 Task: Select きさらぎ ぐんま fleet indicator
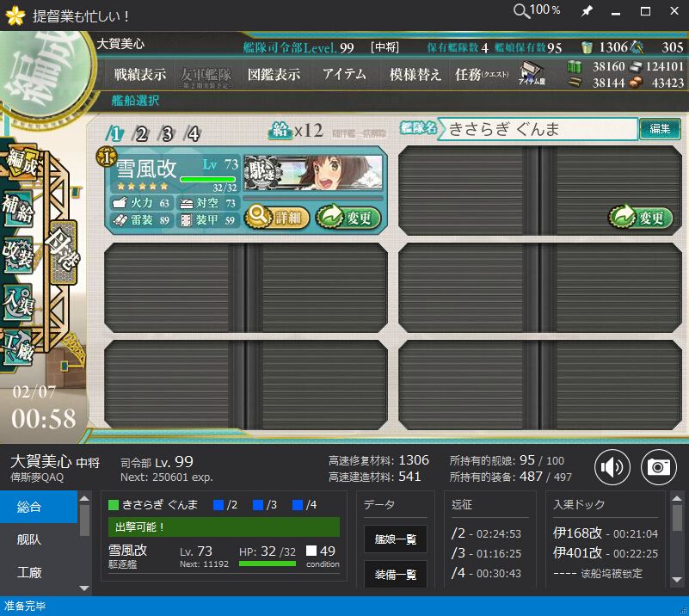point(153,504)
